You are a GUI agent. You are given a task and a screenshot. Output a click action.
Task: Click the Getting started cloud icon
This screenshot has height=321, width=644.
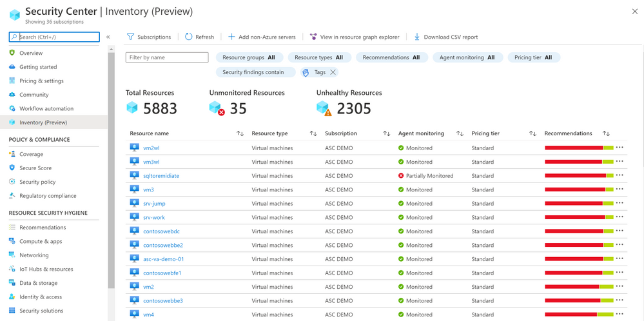[x=12, y=67]
